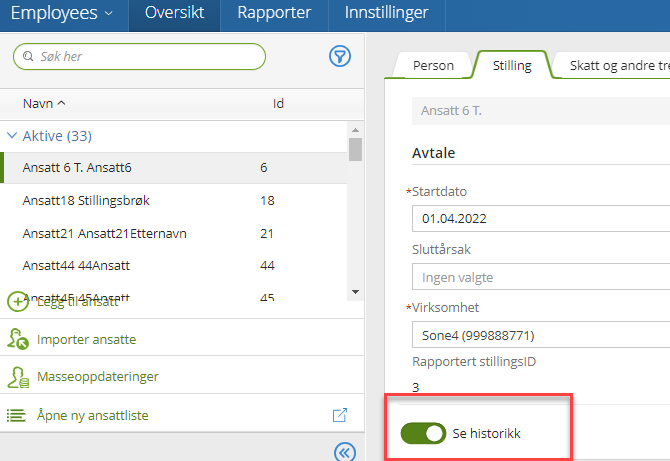Click the Startdato date field
670x461 pixels.
541,218
